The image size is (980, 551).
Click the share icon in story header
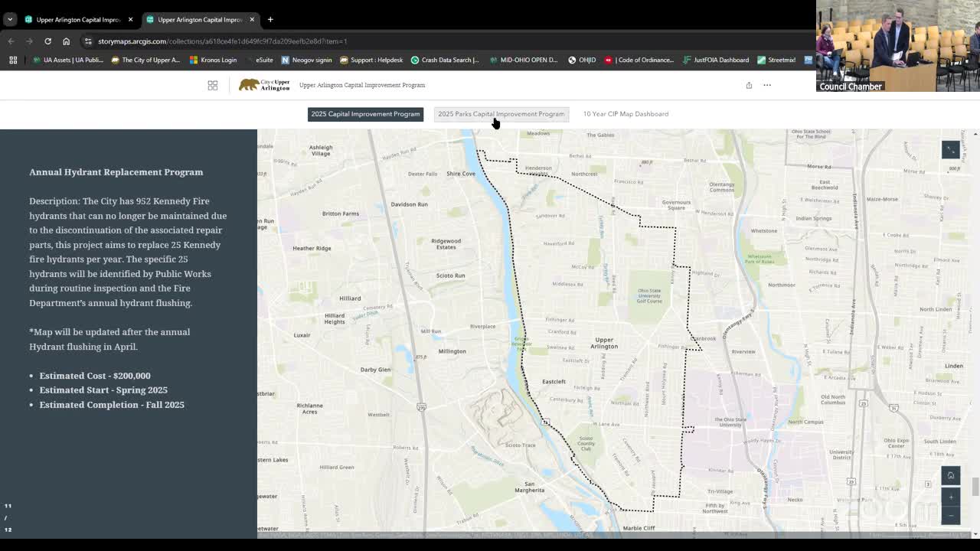point(749,85)
